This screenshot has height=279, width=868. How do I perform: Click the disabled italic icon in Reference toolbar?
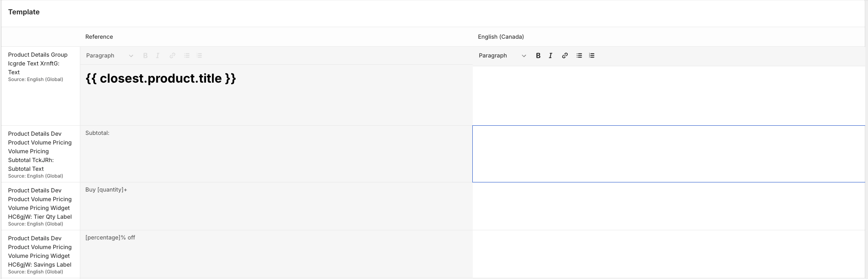click(x=158, y=55)
